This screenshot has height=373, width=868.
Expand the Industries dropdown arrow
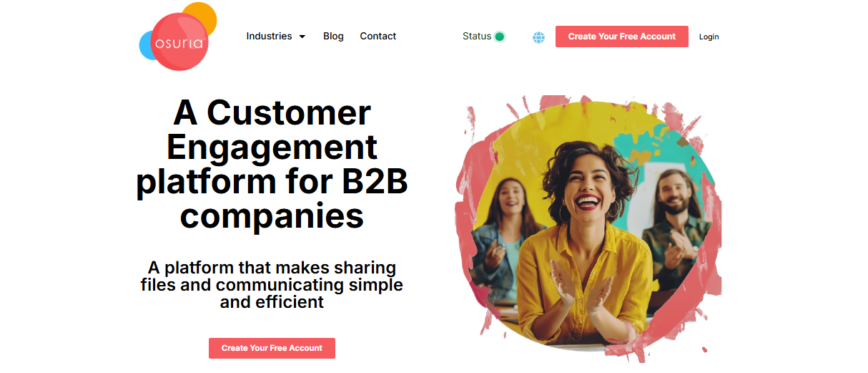click(302, 37)
